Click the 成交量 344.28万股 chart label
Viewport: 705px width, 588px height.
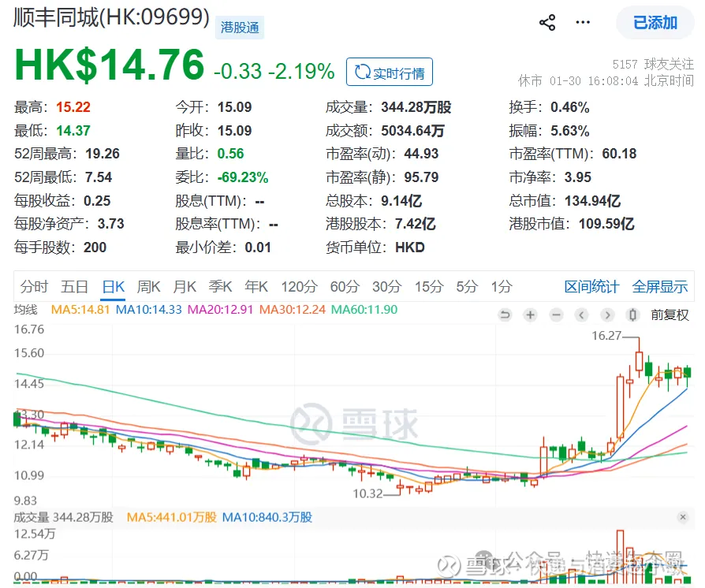pyautogui.click(x=63, y=517)
